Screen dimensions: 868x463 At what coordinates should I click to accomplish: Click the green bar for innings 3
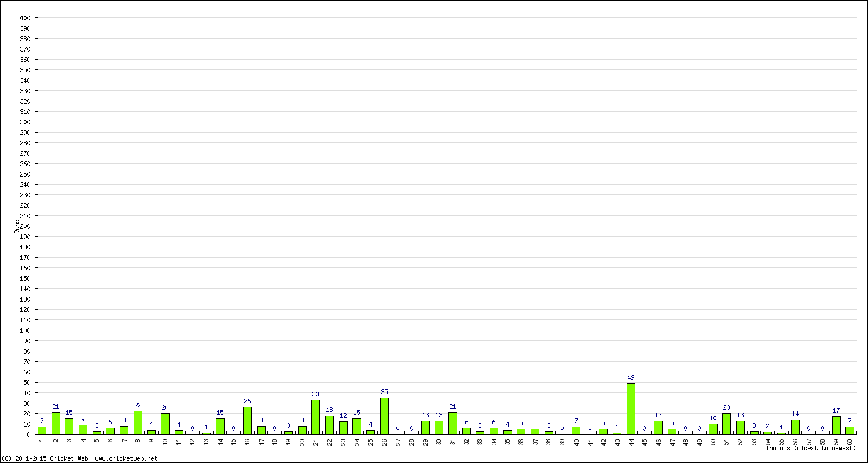(x=69, y=427)
